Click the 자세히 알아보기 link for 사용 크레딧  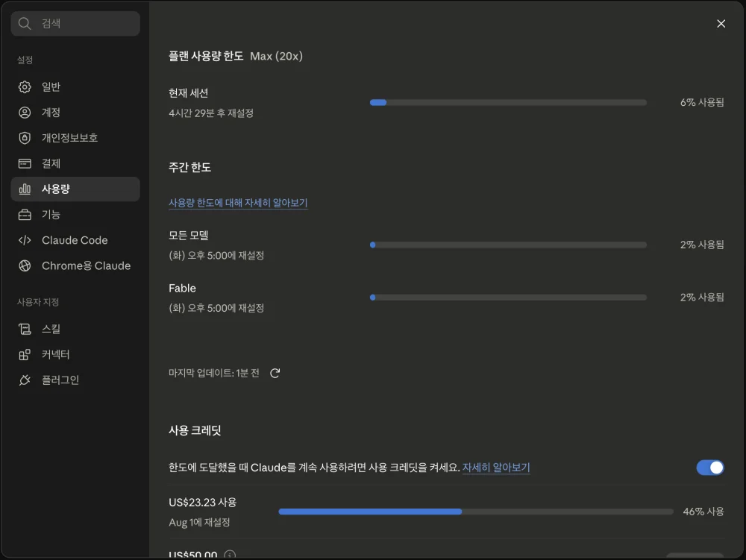pos(496,468)
